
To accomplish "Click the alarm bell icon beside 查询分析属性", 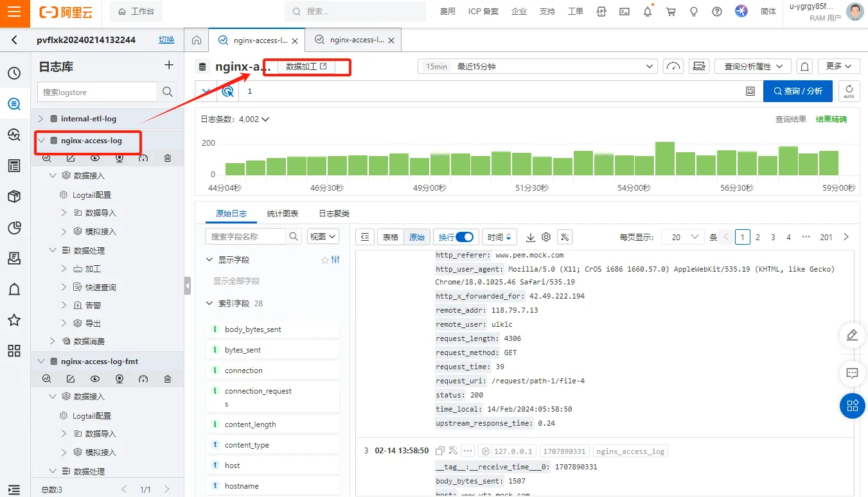I will click(804, 66).
